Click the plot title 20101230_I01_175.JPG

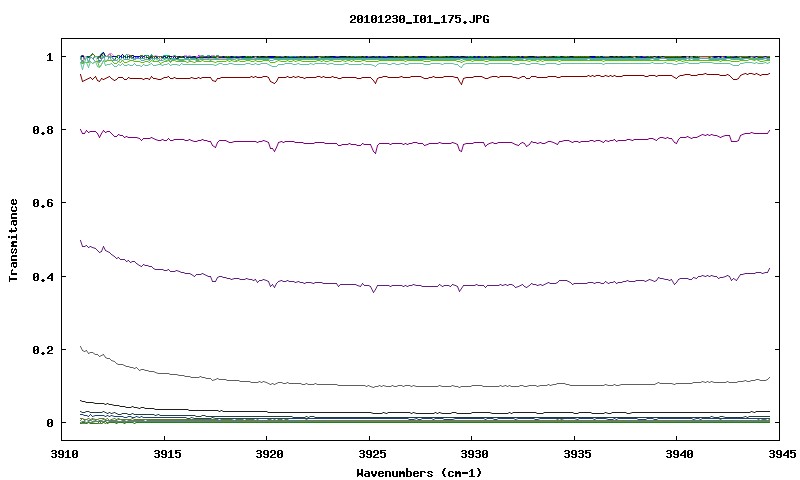419,19
